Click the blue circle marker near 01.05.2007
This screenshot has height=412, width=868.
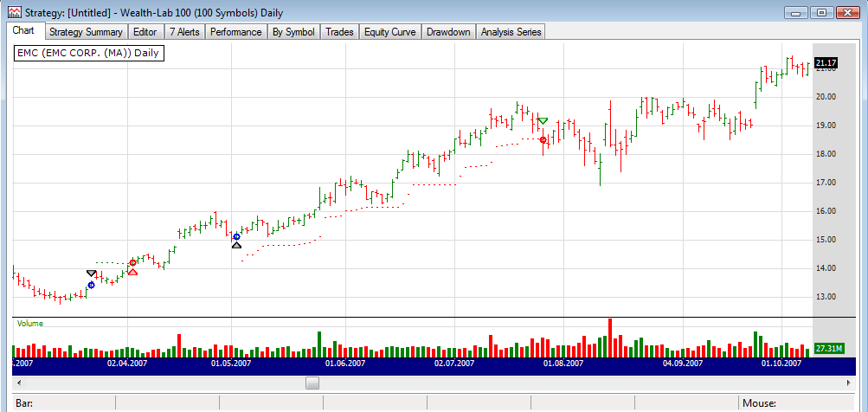tap(236, 236)
